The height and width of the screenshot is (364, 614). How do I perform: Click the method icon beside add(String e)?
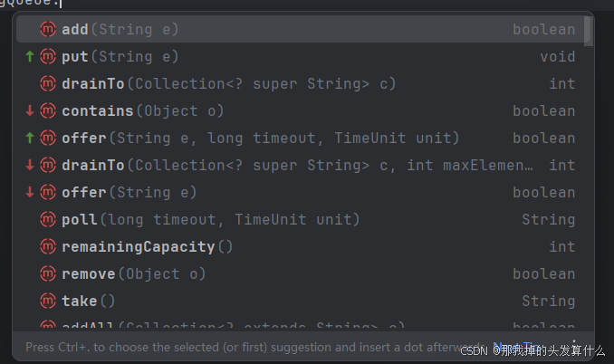tap(48, 29)
